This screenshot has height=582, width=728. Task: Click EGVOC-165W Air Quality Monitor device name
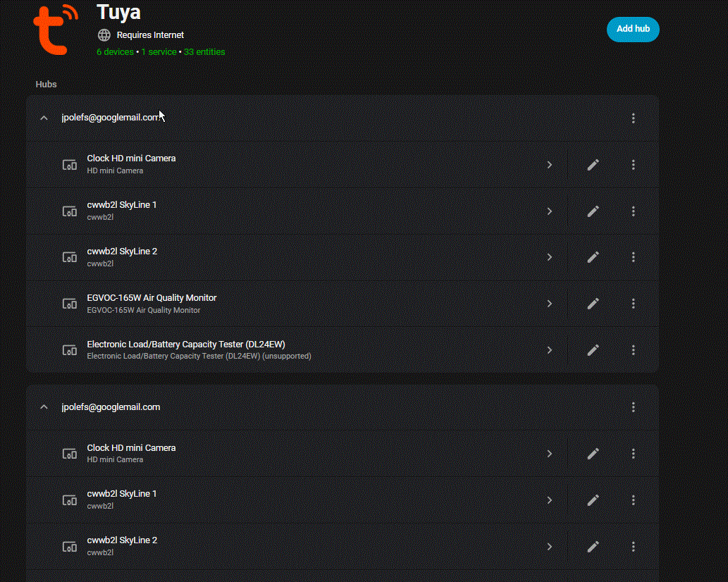tap(152, 297)
